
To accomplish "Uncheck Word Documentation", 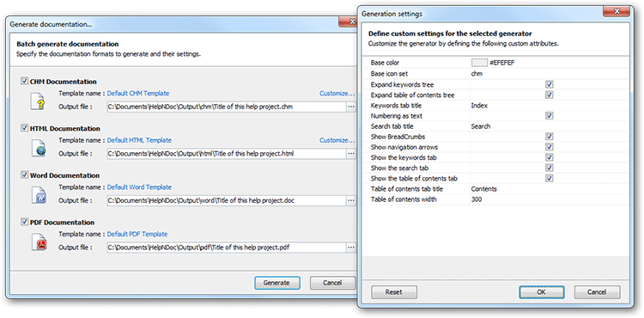I will [24, 174].
